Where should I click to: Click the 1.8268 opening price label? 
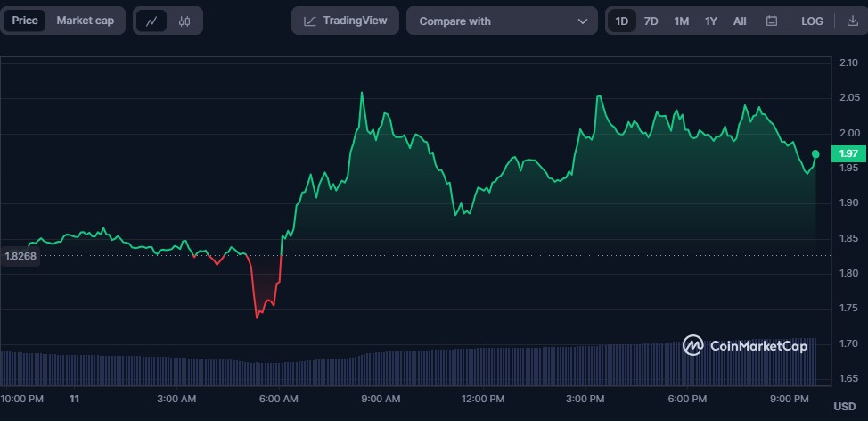(20, 255)
